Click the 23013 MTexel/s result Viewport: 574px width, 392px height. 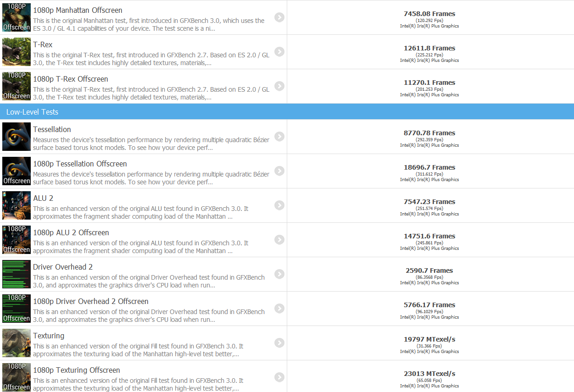[429, 374]
